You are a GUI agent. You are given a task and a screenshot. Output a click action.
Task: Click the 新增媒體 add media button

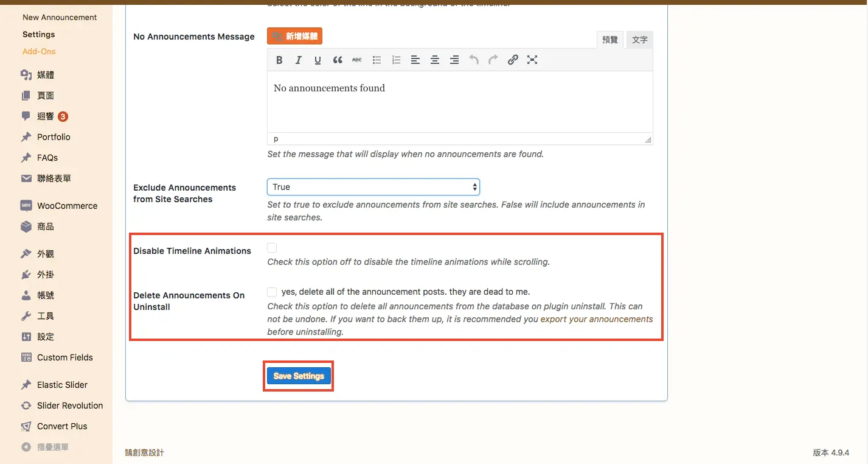294,37
